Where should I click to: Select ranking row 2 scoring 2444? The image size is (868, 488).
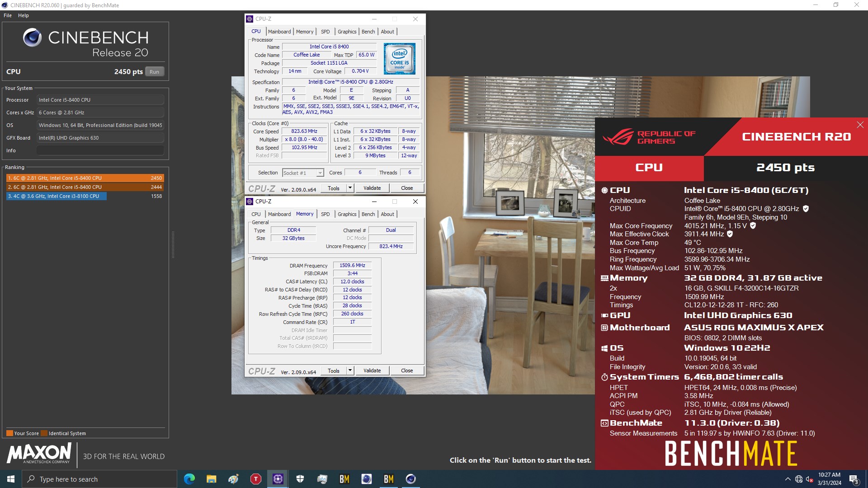(85, 187)
